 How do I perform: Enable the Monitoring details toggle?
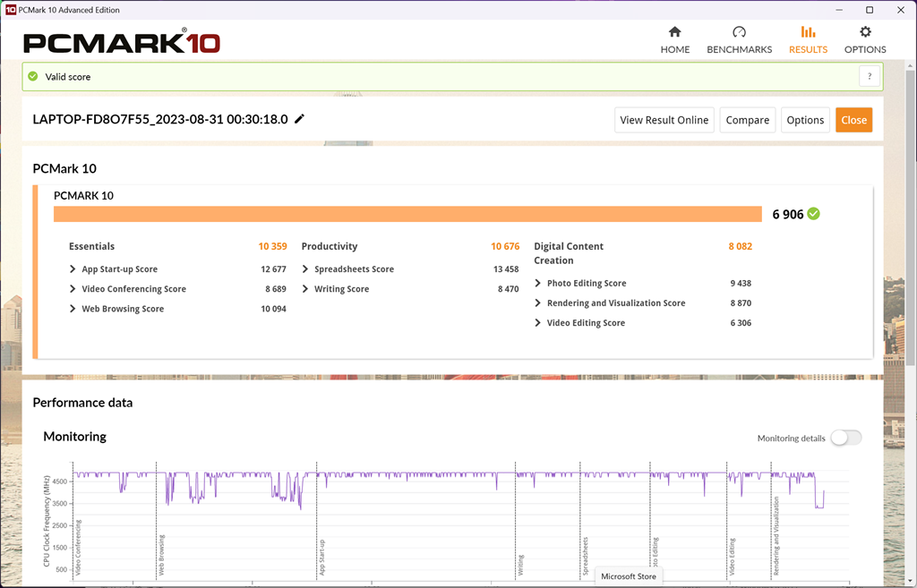(x=845, y=438)
